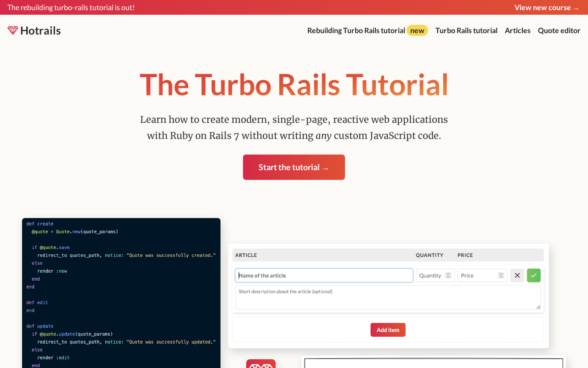The height and width of the screenshot is (368, 588).
Task: Focus the Name of the article field
Action: click(324, 276)
